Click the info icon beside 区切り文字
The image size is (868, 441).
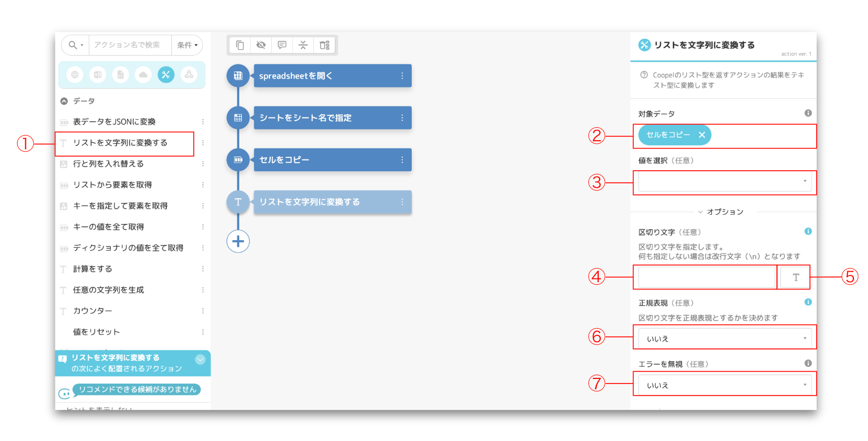(808, 231)
